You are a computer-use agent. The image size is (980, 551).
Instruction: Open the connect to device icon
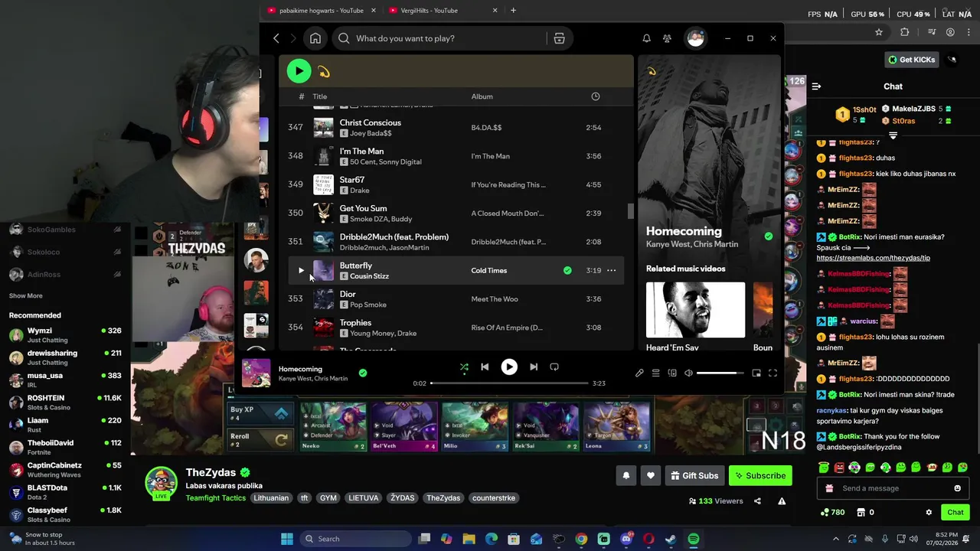(672, 373)
